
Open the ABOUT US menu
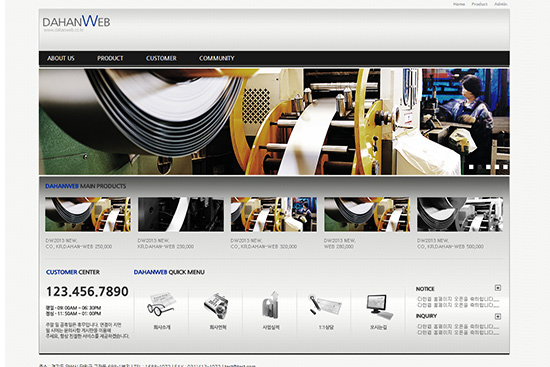coord(61,58)
